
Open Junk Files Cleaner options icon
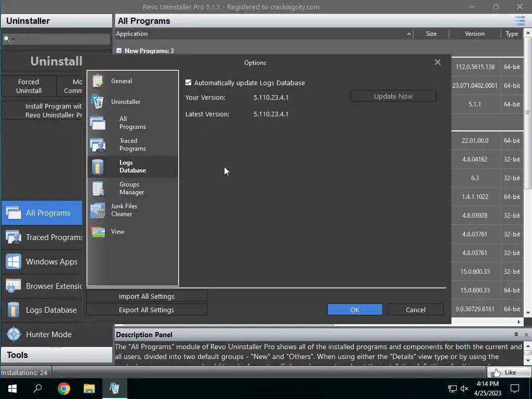tap(98, 210)
